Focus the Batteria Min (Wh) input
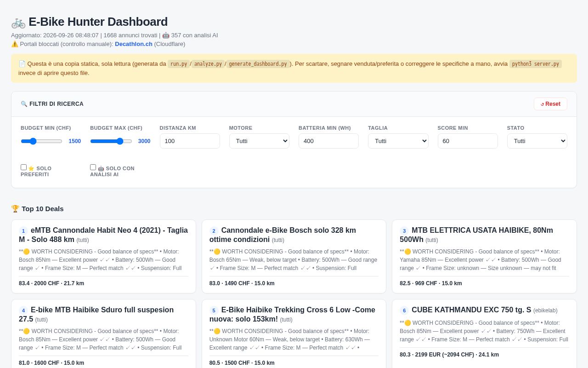The image size is (588, 368). pyautogui.click(x=328, y=141)
